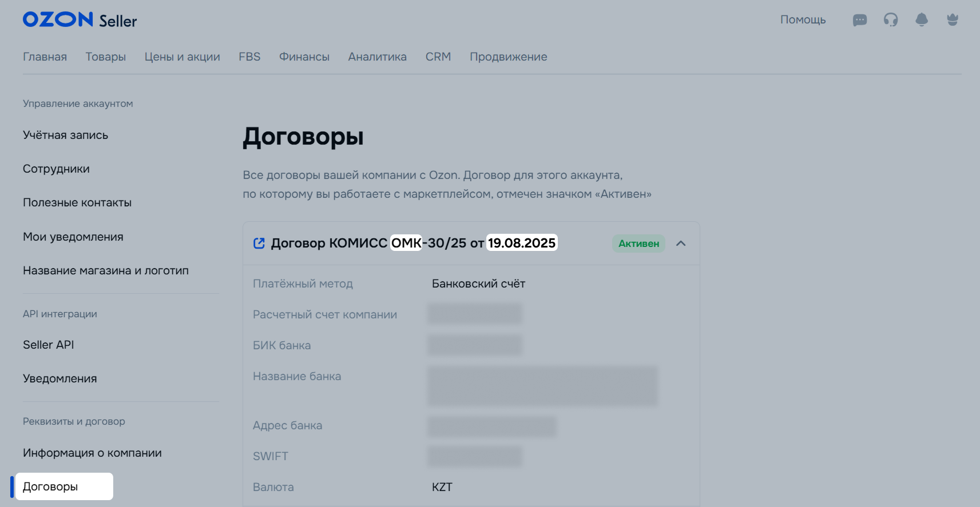Click the Расчетный счет компании label
980x507 pixels.
click(x=325, y=315)
